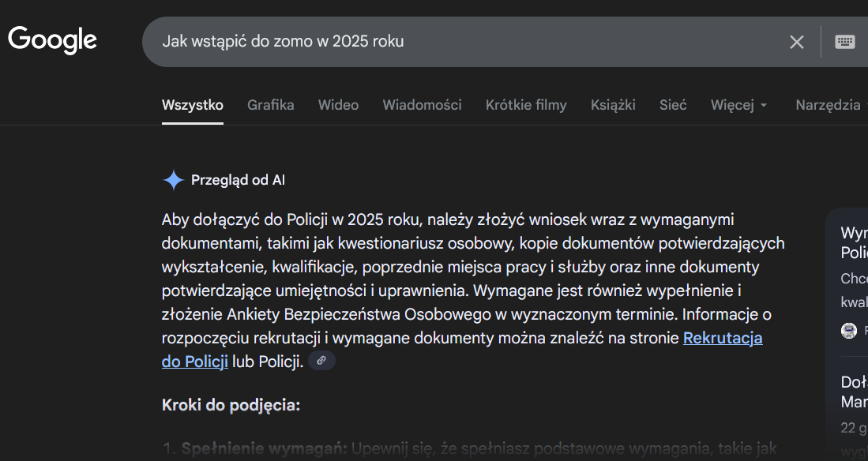Viewport: 868px width, 461px height.
Task: Open the Sieć results tab
Action: 673,105
